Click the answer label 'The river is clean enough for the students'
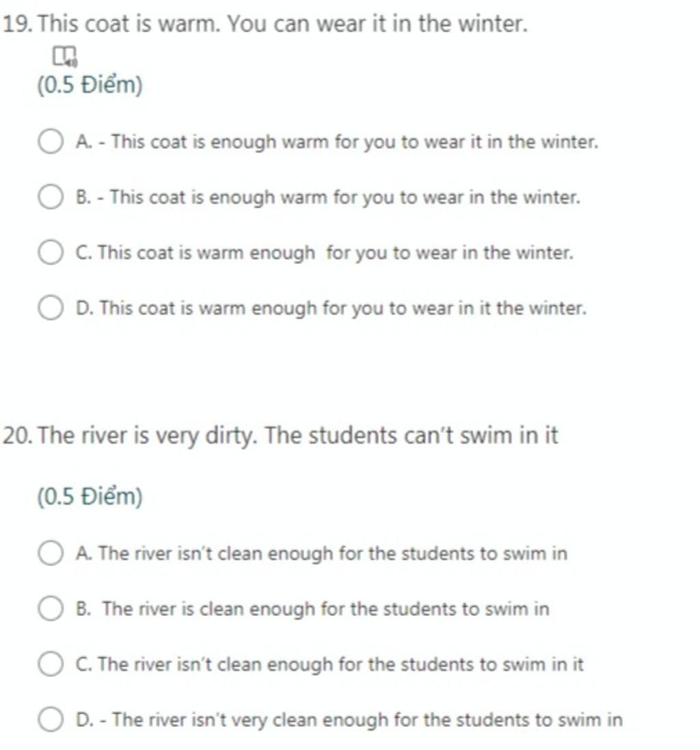This screenshot has height=750, width=700. 312,609
